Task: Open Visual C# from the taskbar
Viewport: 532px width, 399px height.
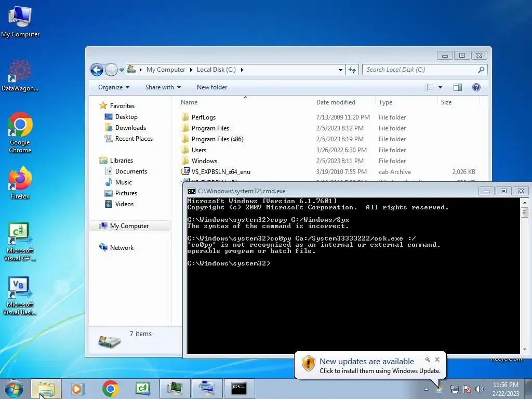Action: (x=142, y=389)
